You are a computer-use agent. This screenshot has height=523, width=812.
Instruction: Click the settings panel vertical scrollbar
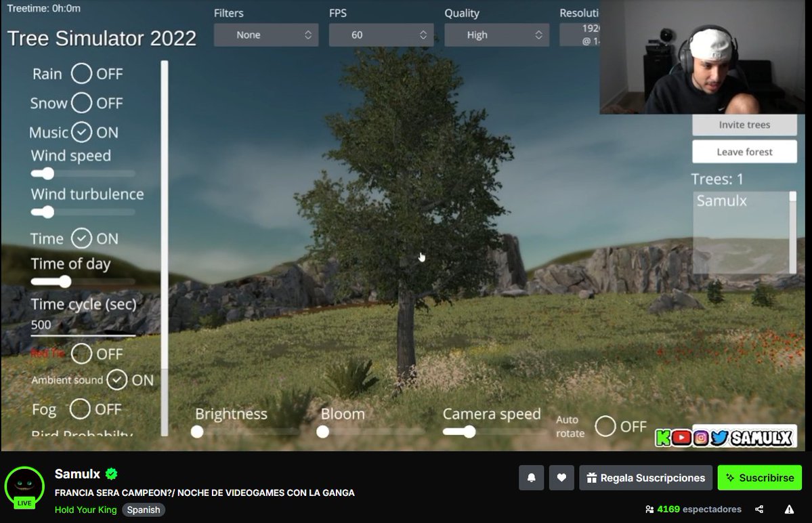(x=165, y=249)
